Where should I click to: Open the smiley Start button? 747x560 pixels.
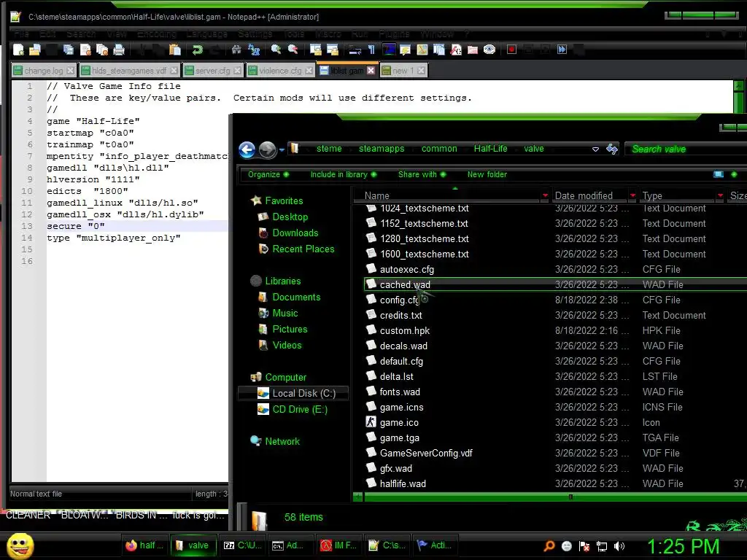point(20,545)
